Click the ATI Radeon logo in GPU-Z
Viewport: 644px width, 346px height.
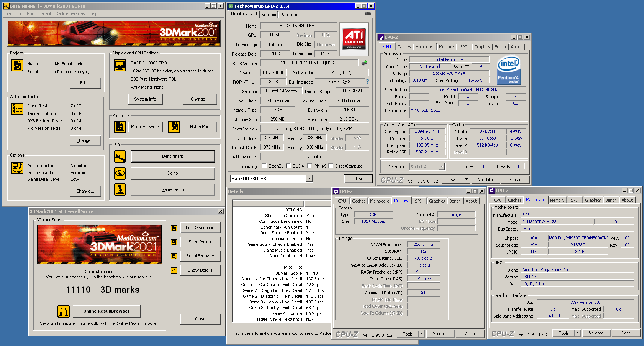(354, 39)
